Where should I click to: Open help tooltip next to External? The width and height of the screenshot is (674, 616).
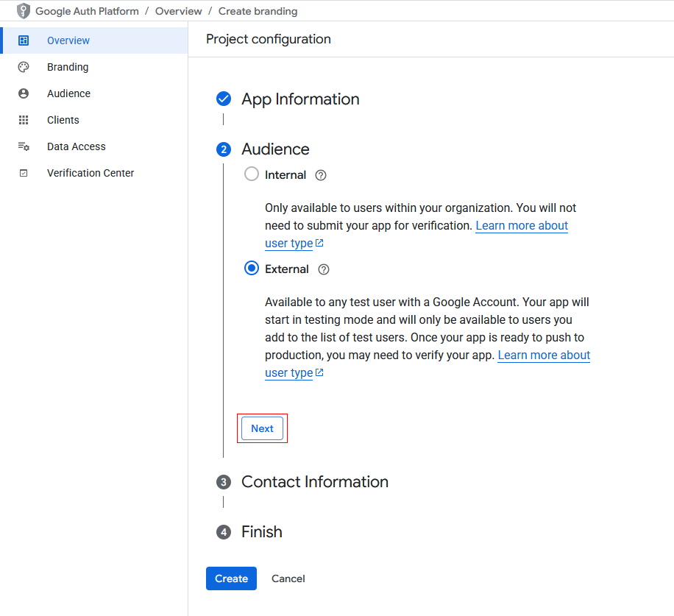pyautogui.click(x=324, y=269)
